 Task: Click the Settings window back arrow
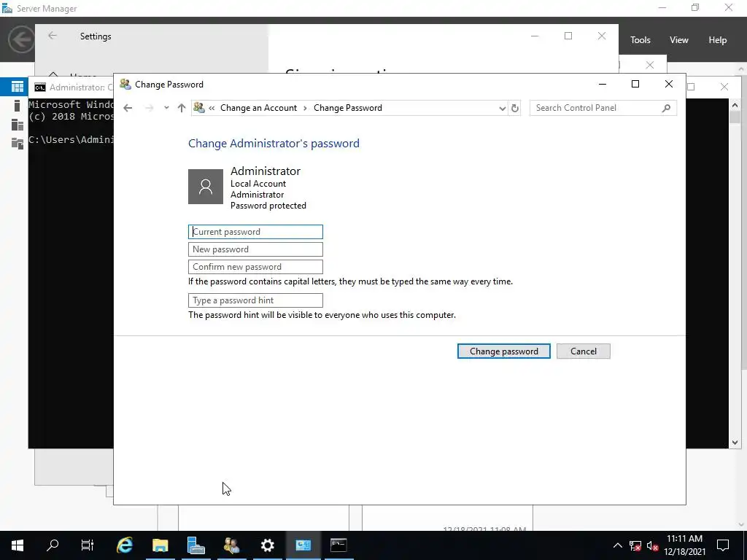click(53, 36)
